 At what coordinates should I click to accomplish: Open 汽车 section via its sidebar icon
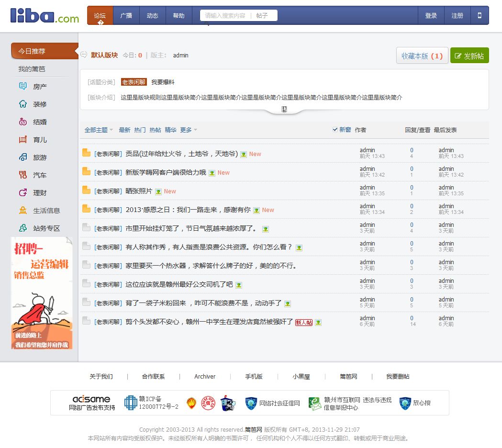pos(23,175)
